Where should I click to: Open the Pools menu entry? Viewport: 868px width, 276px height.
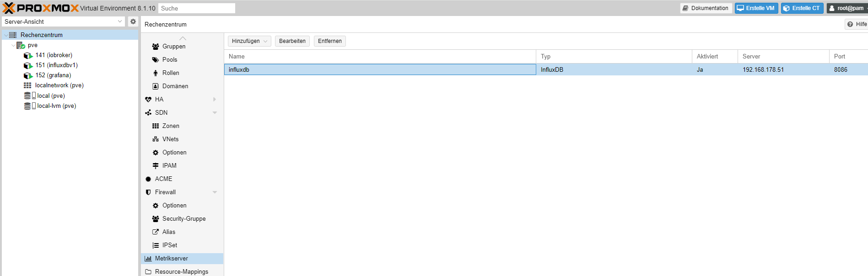point(182,60)
